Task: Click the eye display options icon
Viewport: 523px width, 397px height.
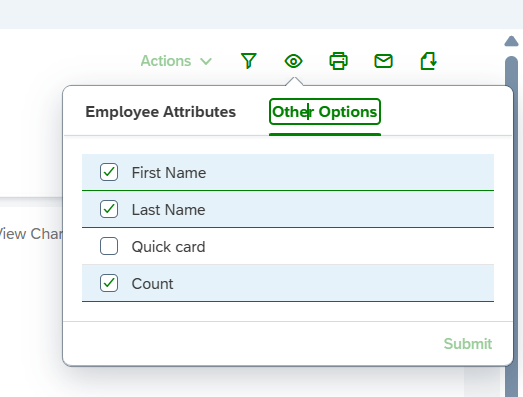Action: 294,61
